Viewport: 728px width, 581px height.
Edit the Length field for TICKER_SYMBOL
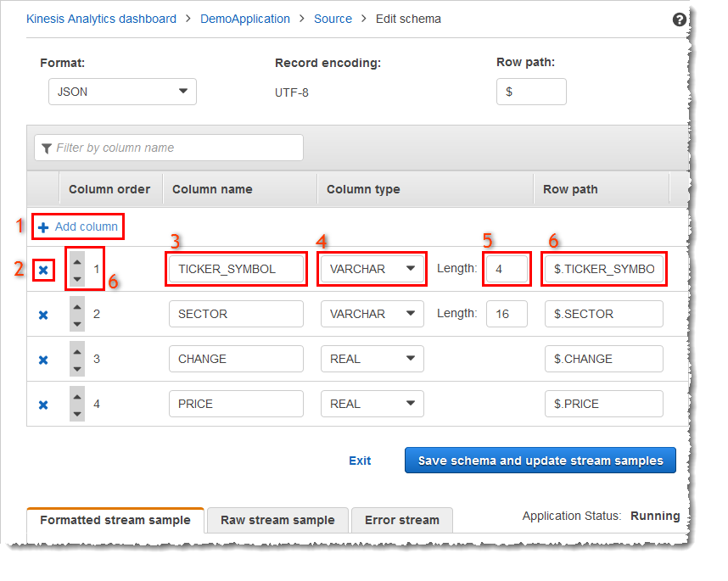(x=507, y=268)
